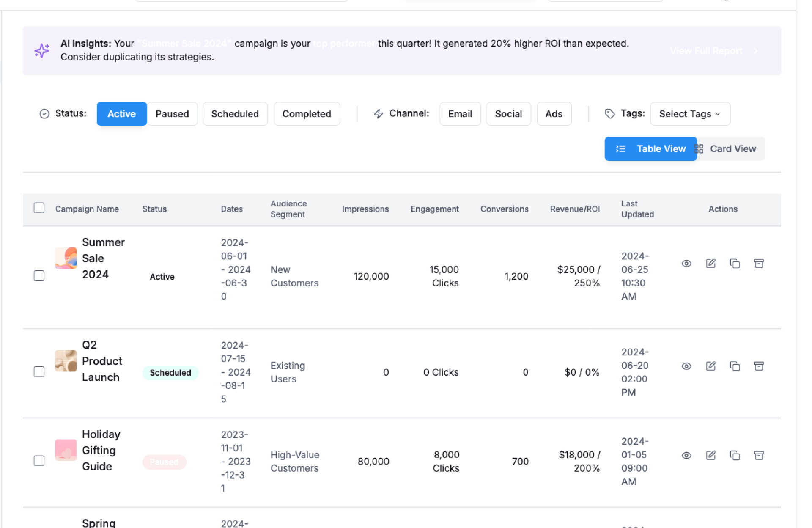Screen dimensions: 812x528
Task: Duplicate the Q2 Product Launch campaign
Action: pos(735,366)
